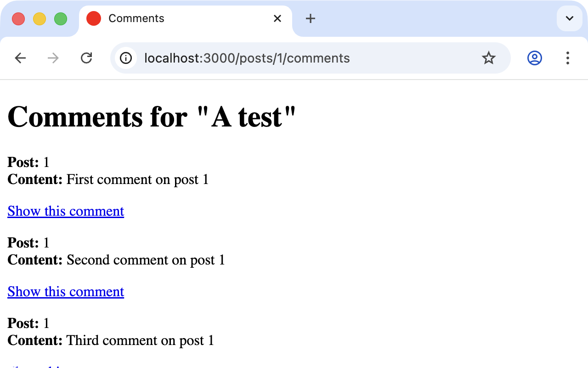Click the 'Content: First comment on post 1' text
588x368 pixels.
tap(108, 179)
